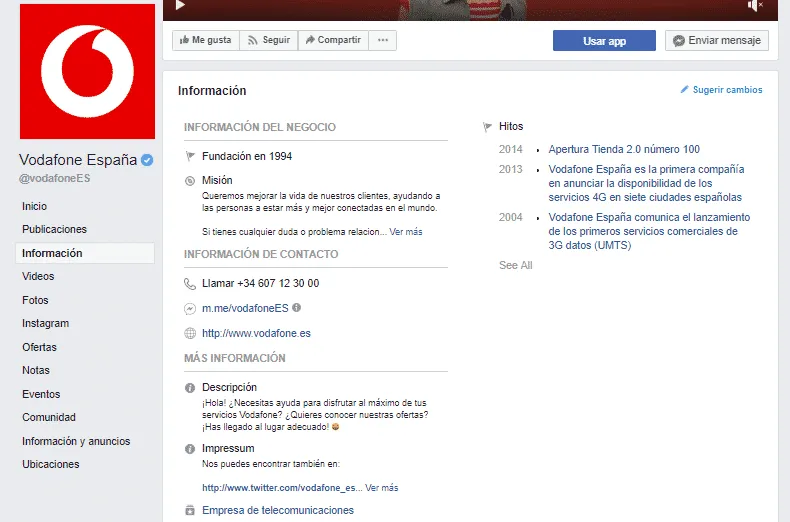Open the 2004 3G datos (UMTS) milestone
This screenshot has width=790, height=522.
click(x=649, y=231)
